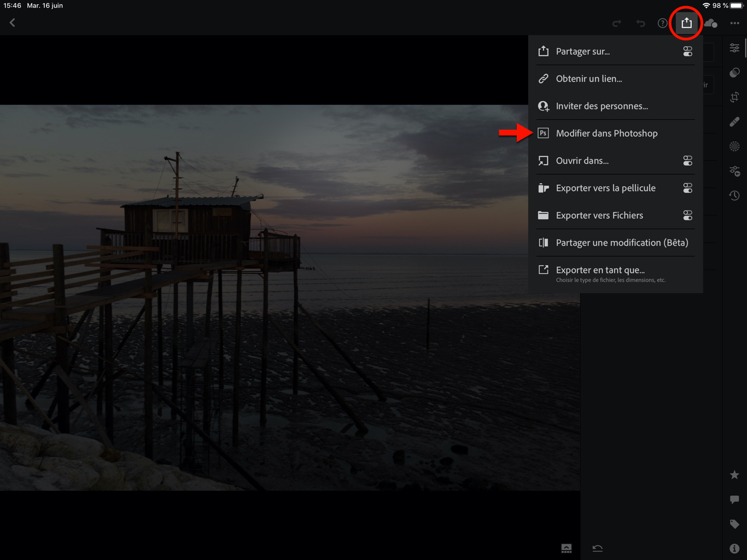The height and width of the screenshot is (560, 747).
Task: Open the three-dots more options menu
Action: (x=734, y=23)
